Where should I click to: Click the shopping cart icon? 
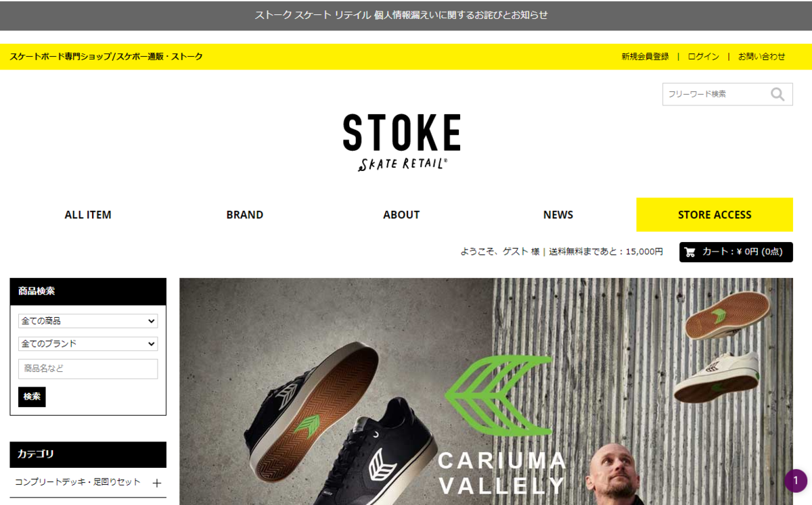[x=690, y=252]
